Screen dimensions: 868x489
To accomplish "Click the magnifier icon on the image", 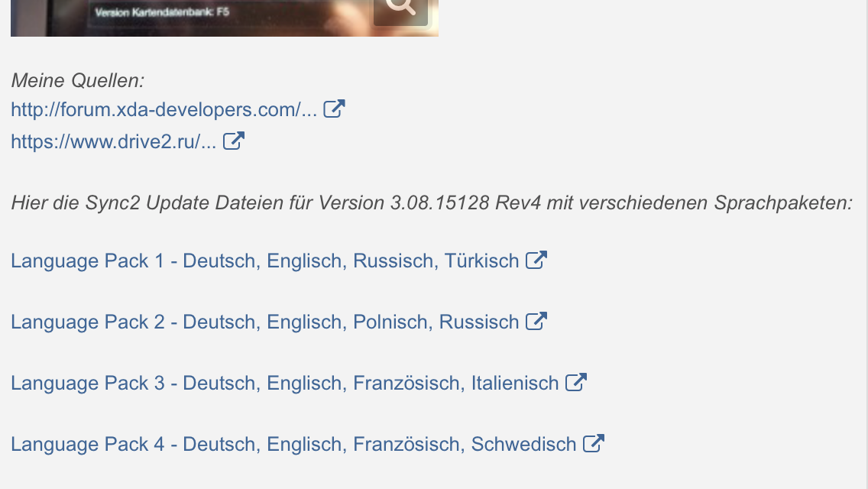I will point(400,8).
